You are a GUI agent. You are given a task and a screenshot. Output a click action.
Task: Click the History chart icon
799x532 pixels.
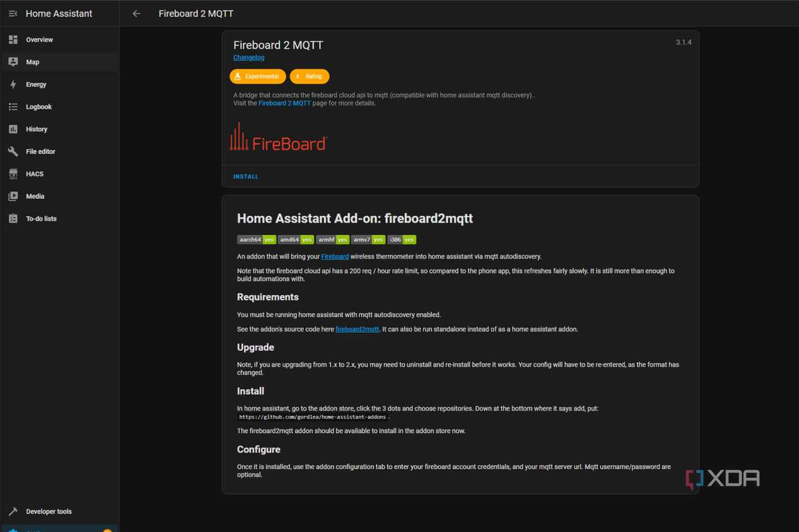tap(13, 129)
